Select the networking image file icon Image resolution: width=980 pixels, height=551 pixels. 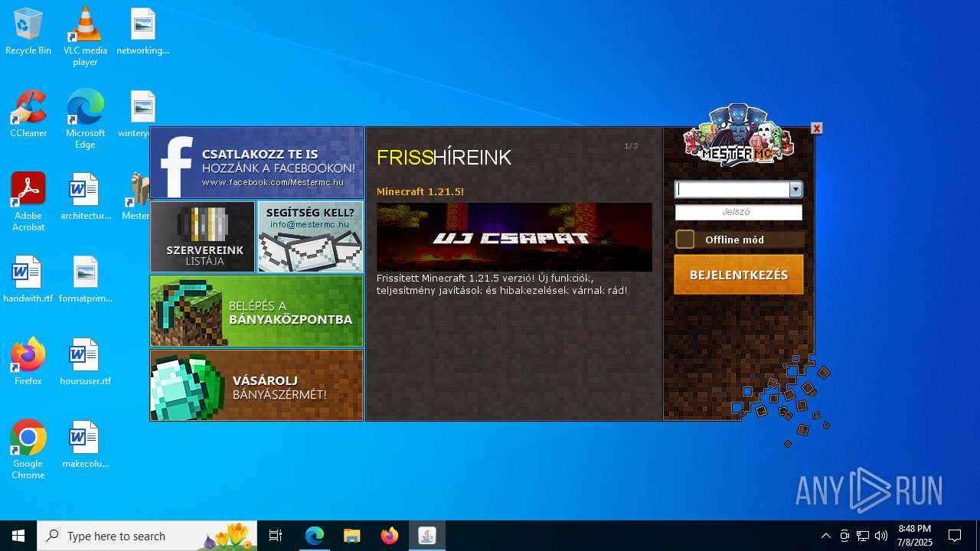pos(143,32)
